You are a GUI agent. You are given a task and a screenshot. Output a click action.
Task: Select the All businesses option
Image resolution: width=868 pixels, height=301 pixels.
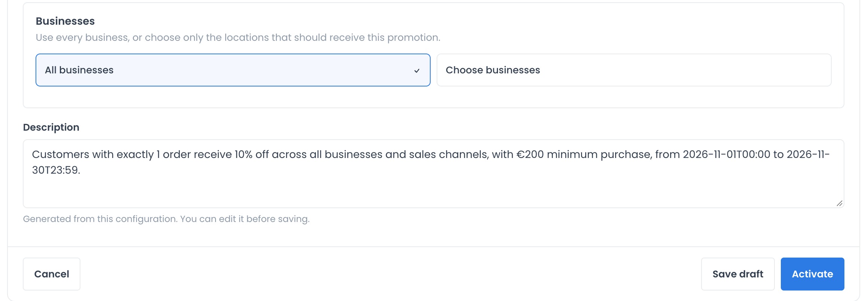click(x=233, y=70)
